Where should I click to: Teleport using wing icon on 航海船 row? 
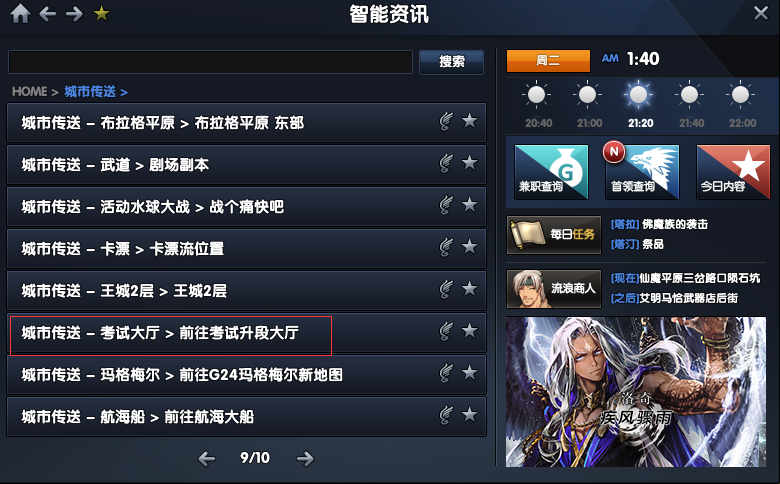pos(446,415)
